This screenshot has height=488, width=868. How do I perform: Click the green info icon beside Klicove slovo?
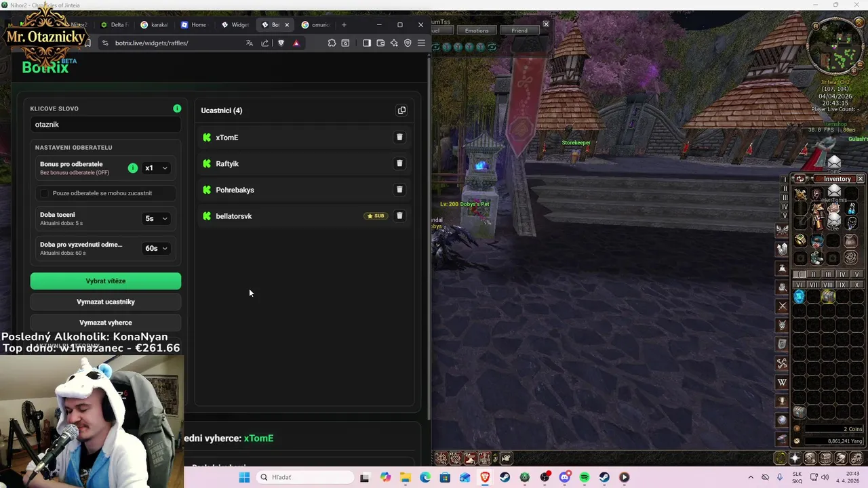[x=177, y=108]
